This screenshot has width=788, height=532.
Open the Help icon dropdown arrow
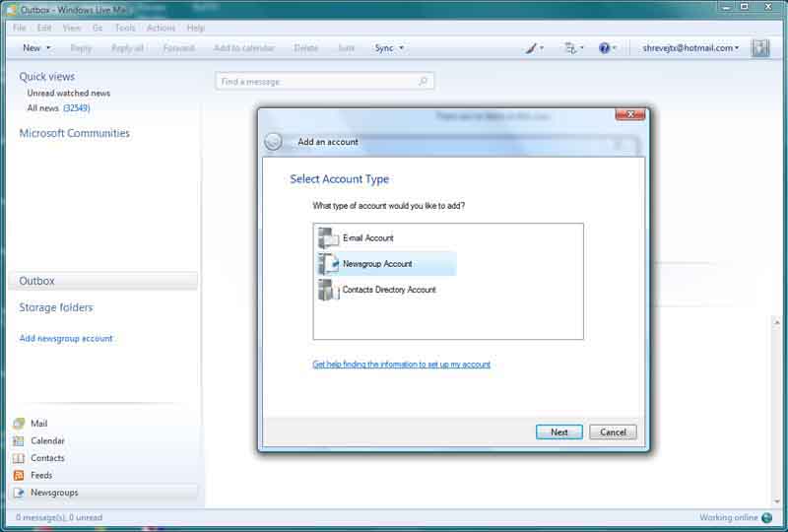[x=614, y=48]
